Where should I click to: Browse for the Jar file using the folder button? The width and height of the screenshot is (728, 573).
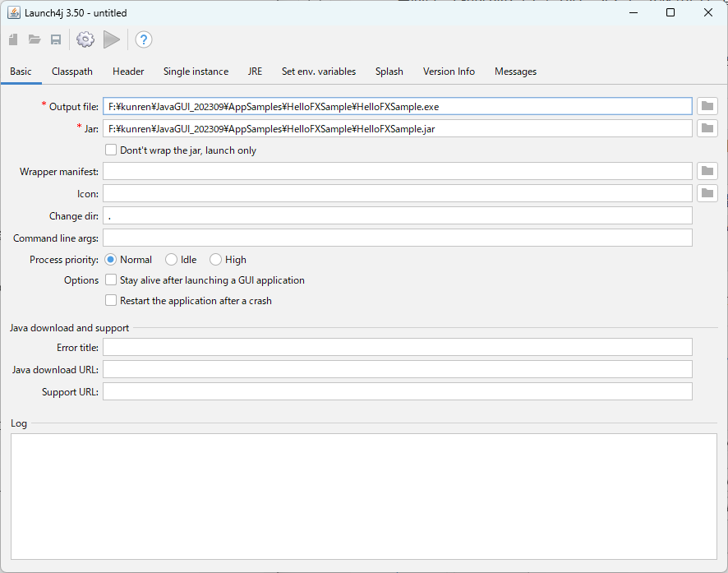(707, 128)
